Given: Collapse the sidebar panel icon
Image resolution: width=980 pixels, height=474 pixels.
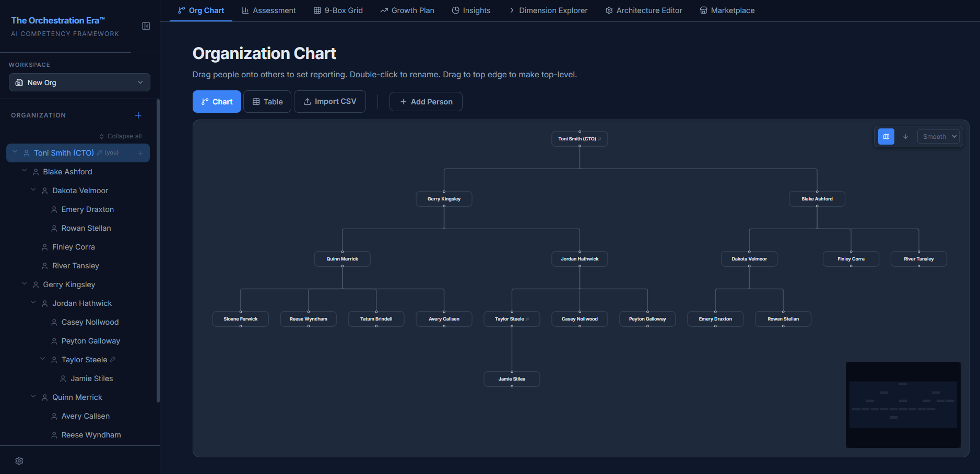Looking at the screenshot, I should coord(146,26).
